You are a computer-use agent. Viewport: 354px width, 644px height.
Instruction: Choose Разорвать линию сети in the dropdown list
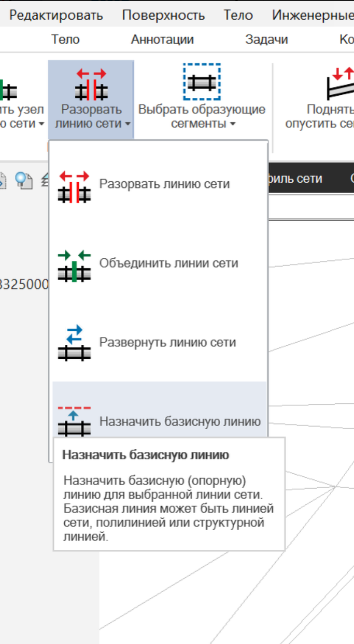click(164, 184)
